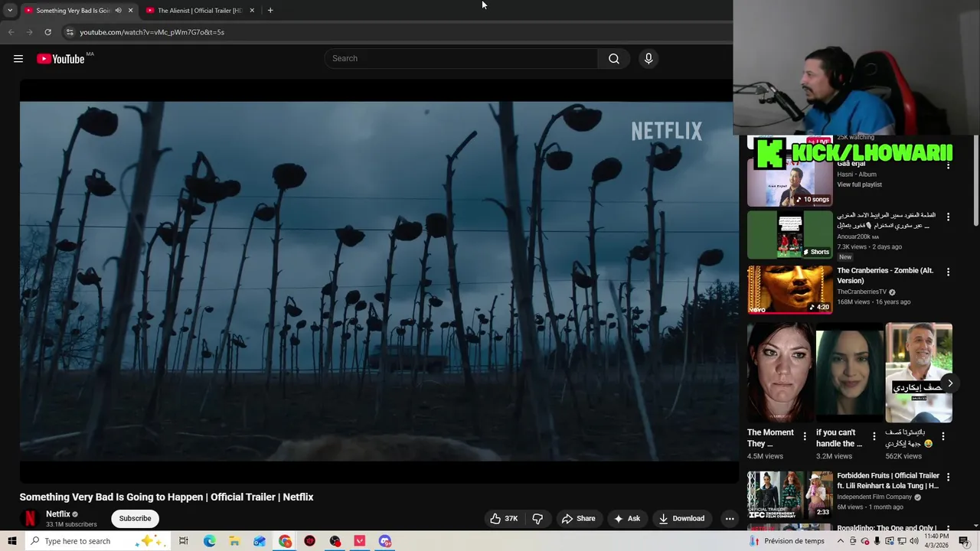Open the browser tab search dropdown
The image size is (980, 551).
coord(10,10)
